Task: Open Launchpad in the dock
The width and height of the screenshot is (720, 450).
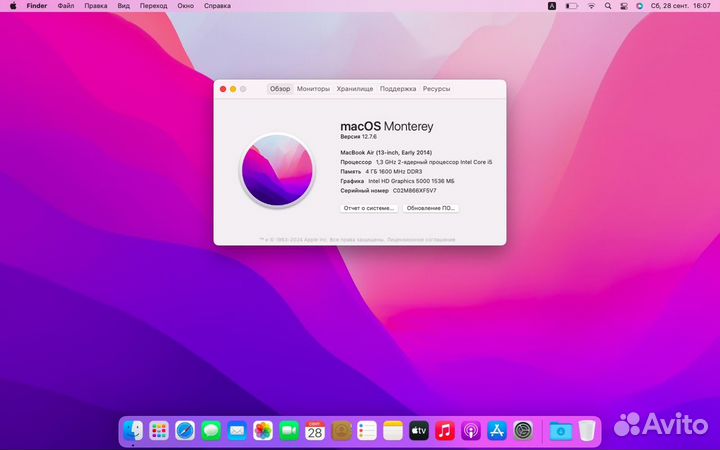Action: click(x=159, y=431)
